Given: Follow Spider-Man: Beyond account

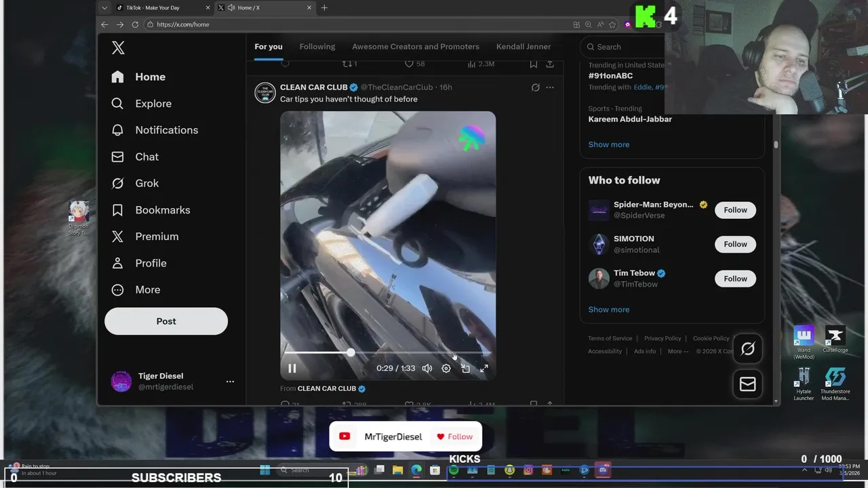Looking at the screenshot, I should pyautogui.click(x=735, y=210).
